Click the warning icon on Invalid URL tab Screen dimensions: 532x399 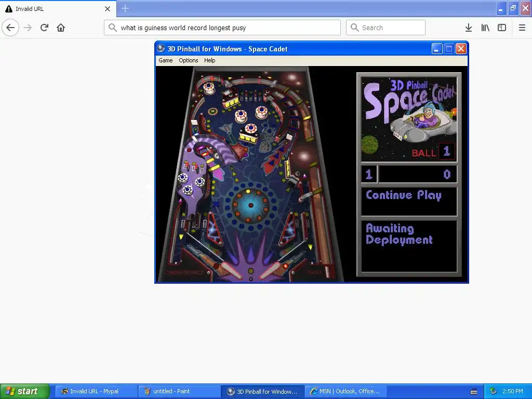[9, 9]
